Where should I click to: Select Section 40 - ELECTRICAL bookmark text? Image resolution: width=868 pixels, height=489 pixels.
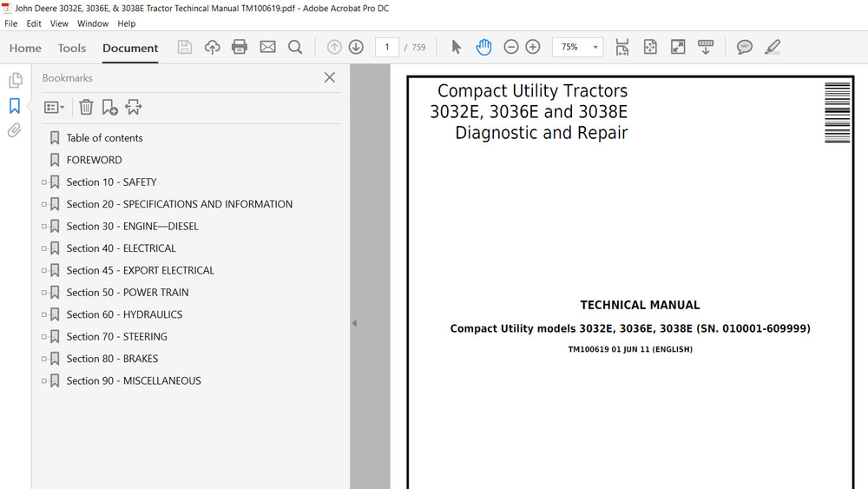122,248
